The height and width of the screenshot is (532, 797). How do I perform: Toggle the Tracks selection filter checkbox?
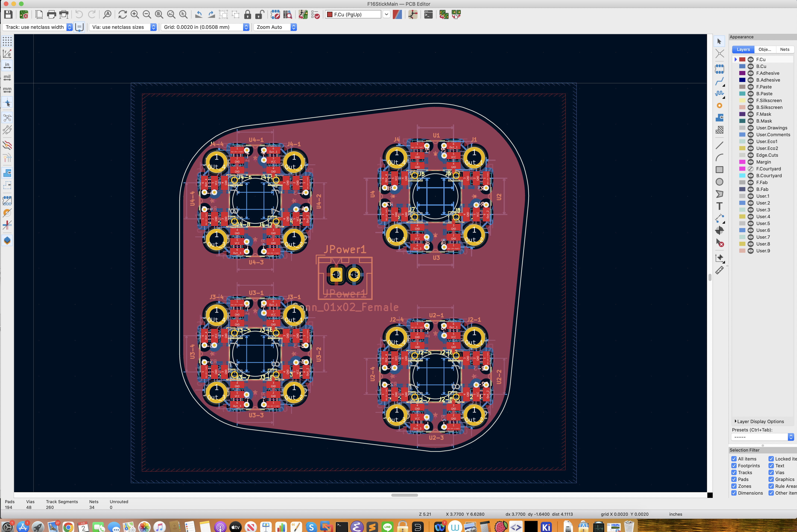click(x=734, y=473)
